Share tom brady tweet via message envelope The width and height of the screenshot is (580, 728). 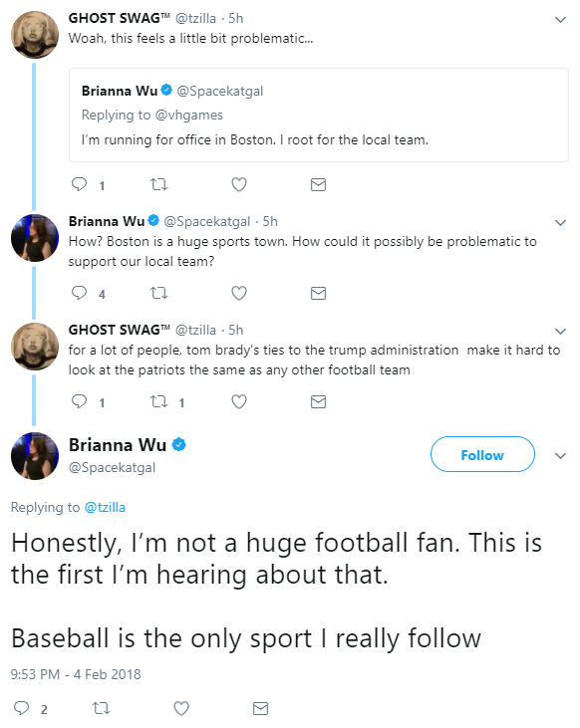pyautogui.click(x=318, y=401)
